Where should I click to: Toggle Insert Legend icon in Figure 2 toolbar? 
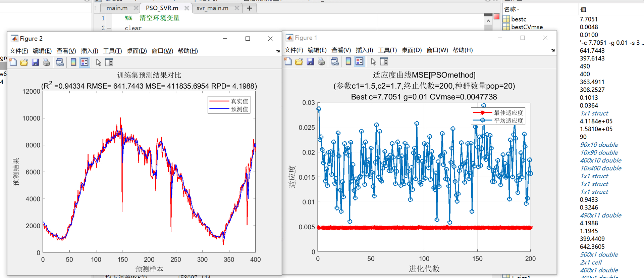pyautogui.click(x=84, y=62)
